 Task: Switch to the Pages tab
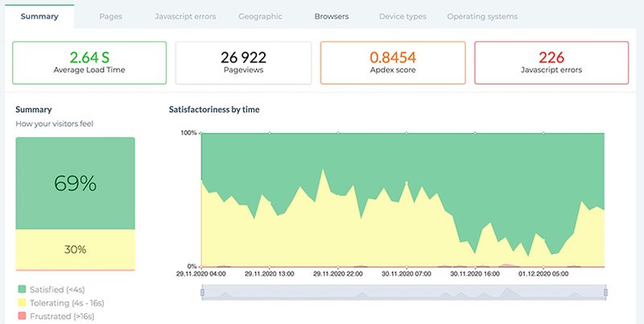pos(110,16)
